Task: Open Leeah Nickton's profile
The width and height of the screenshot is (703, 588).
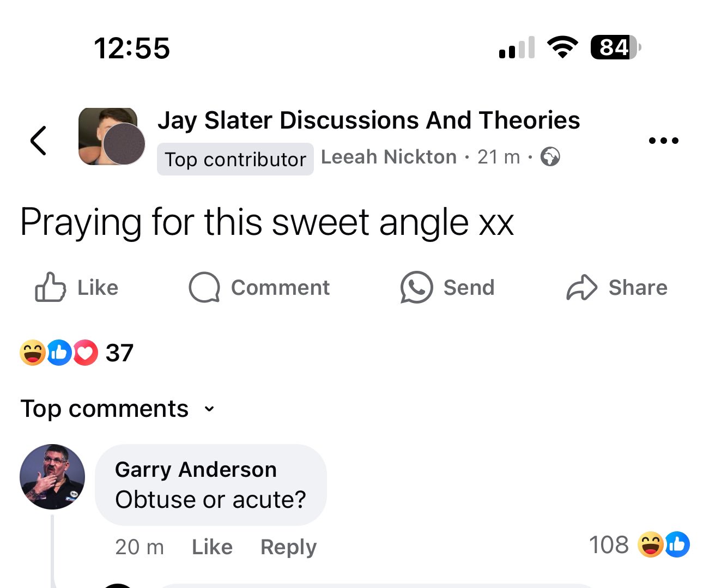Action: (389, 157)
